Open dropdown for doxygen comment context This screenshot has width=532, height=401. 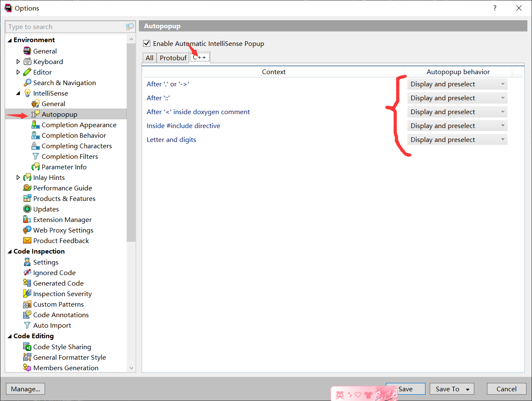[x=457, y=112]
